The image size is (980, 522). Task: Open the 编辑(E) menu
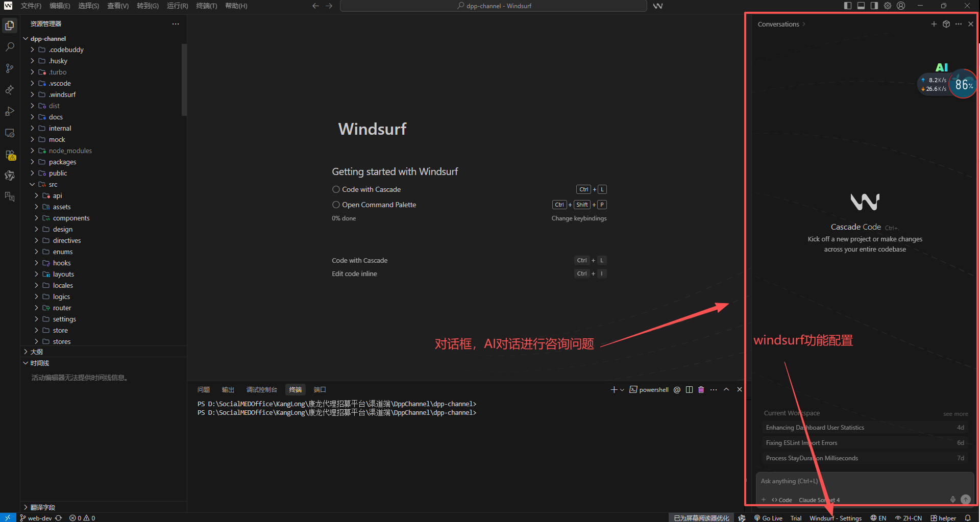tap(60, 6)
